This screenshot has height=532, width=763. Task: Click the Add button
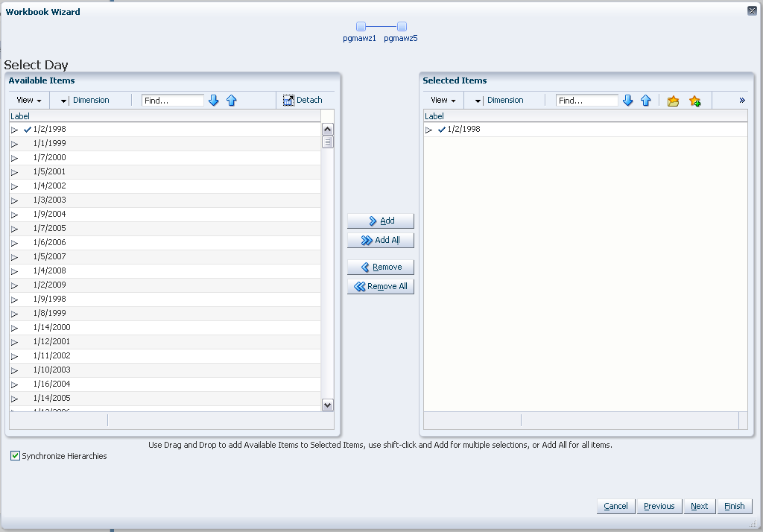coord(381,221)
